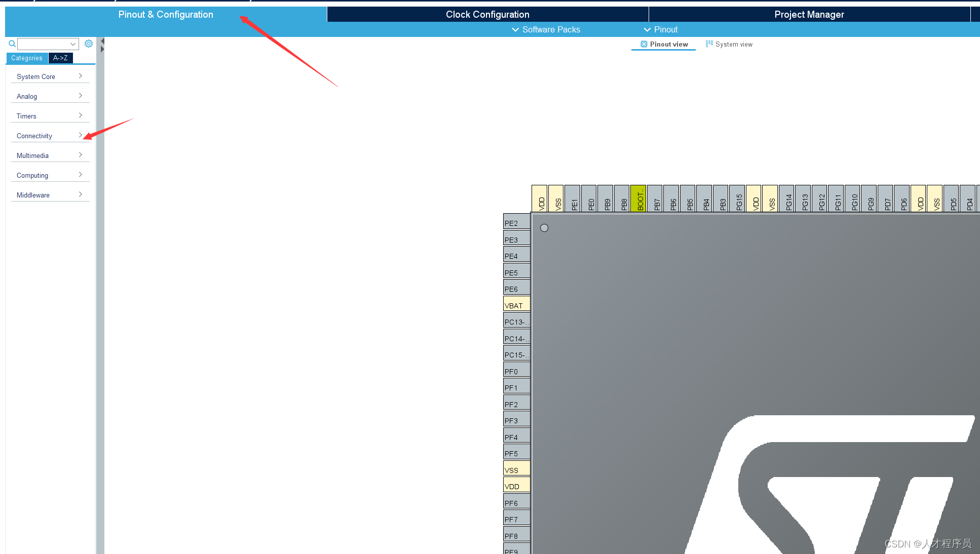Image resolution: width=980 pixels, height=554 pixels.
Task: Click the search settings gear icon
Action: click(x=88, y=44)
